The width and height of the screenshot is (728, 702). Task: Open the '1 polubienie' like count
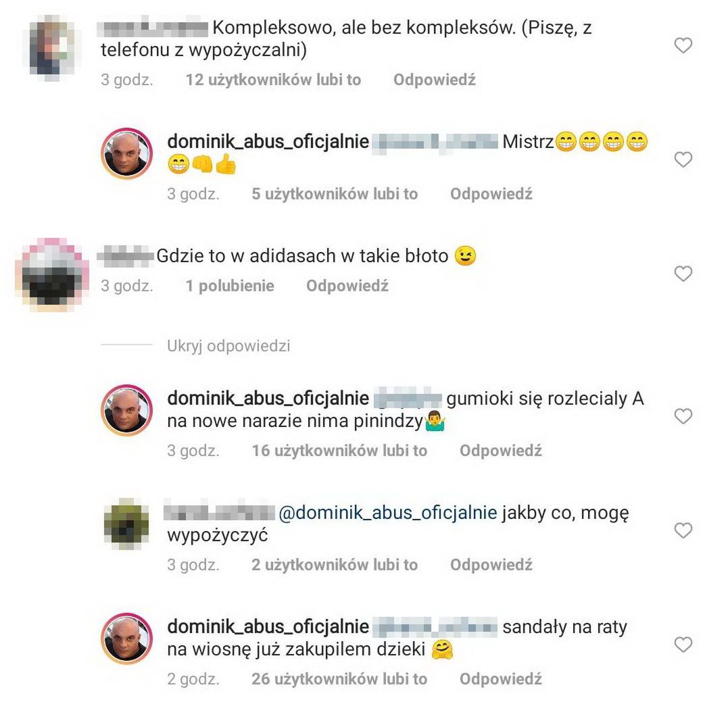[x=230, y=286]
